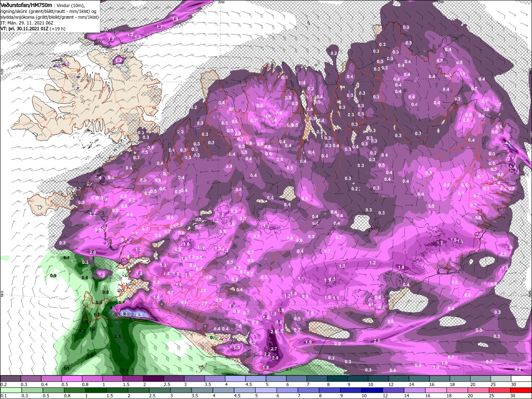Click the '0.1' label under the lower legend row
Screen dimensions: 532x399
[x=3, y=396]
